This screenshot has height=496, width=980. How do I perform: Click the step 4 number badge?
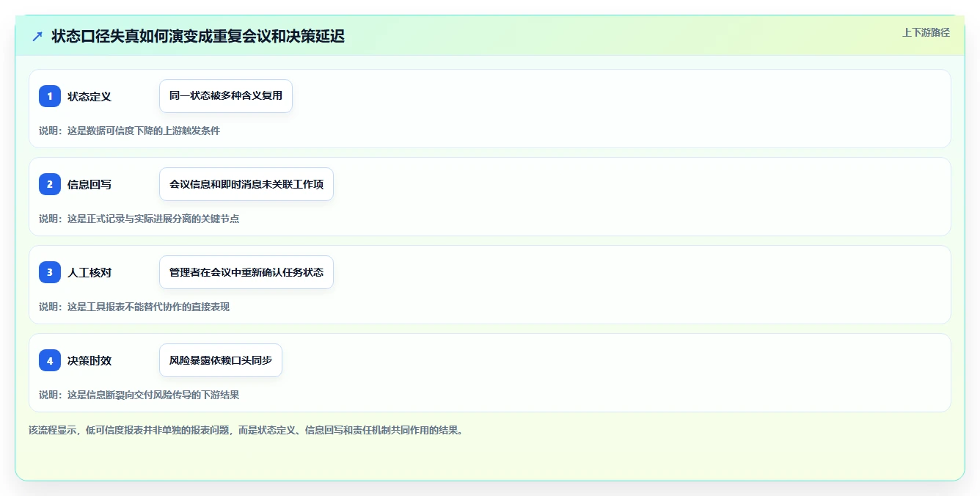pyautogui.click(x=50, y=360)
